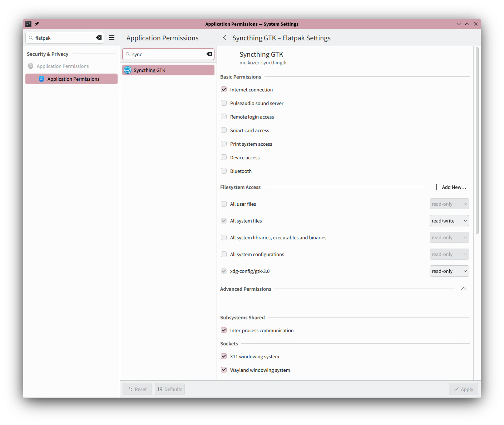The image size is (504, 425).
Task: Close the System Settings window
Action: coord(476,24)
